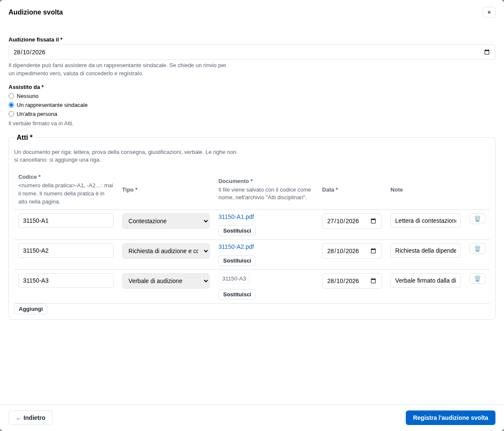Screen dimensions: 504x431
Task: Delete the 31150-A3 row with trash icon
Action: pyautogui.click(x=478, y=279)
